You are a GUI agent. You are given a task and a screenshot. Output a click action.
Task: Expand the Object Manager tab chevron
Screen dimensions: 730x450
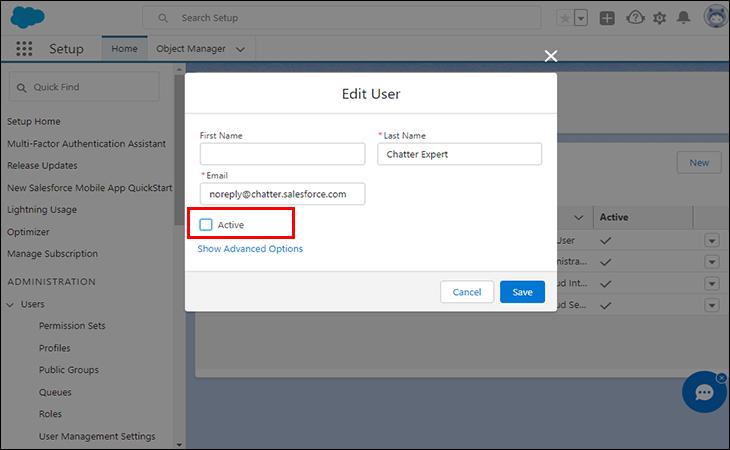point(239,49)
